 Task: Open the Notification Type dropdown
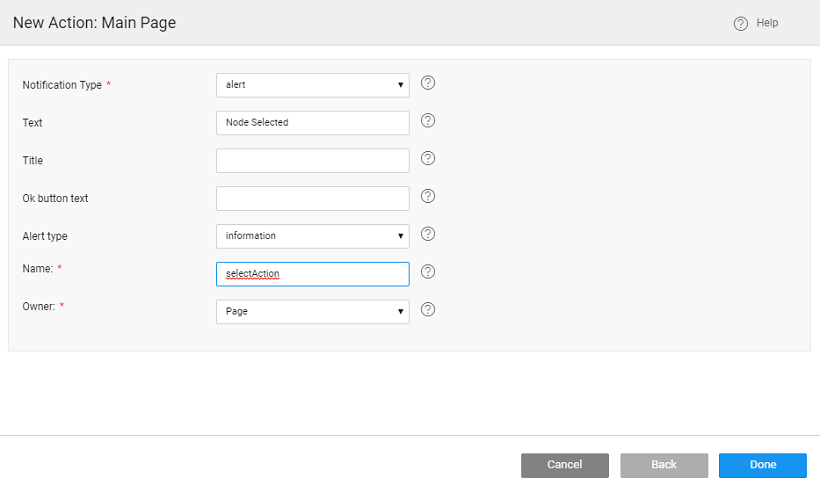[312, 85]
